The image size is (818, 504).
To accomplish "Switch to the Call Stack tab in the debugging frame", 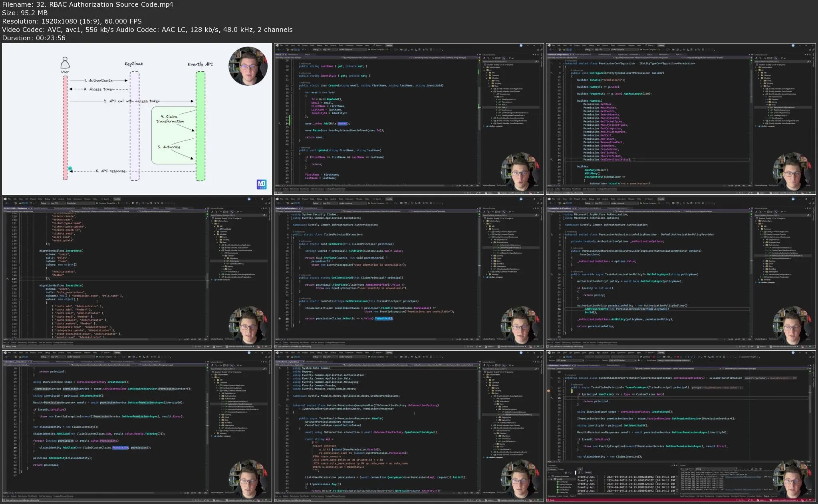I will [700, 496].
